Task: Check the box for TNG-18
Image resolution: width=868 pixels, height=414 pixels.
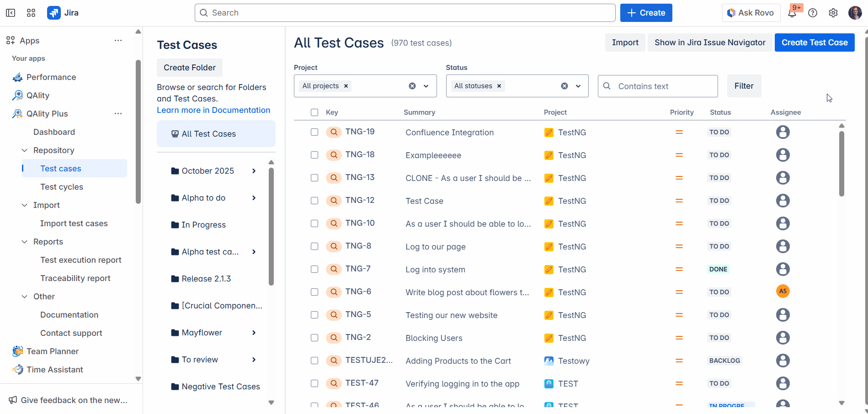Action: pyautogui.click(x=314, y=155)
